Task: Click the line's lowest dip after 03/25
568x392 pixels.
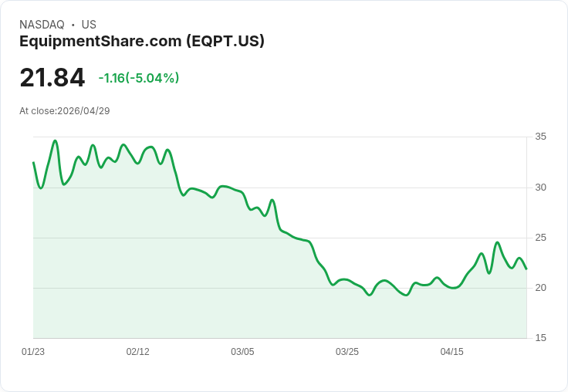Action: pyautogui.click(x=370, y=295)
